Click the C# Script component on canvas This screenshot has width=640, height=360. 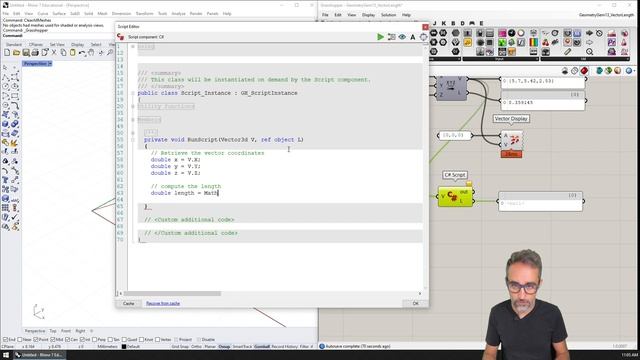455,197
